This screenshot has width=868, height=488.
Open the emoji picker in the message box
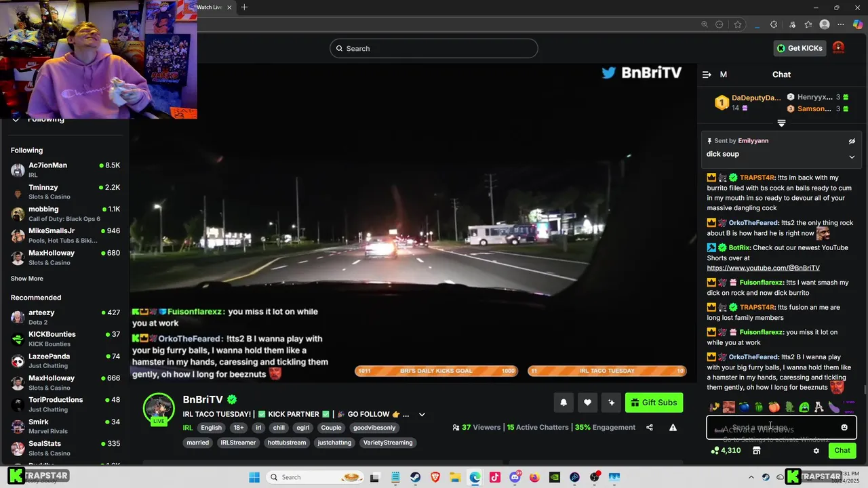point(844,428)
